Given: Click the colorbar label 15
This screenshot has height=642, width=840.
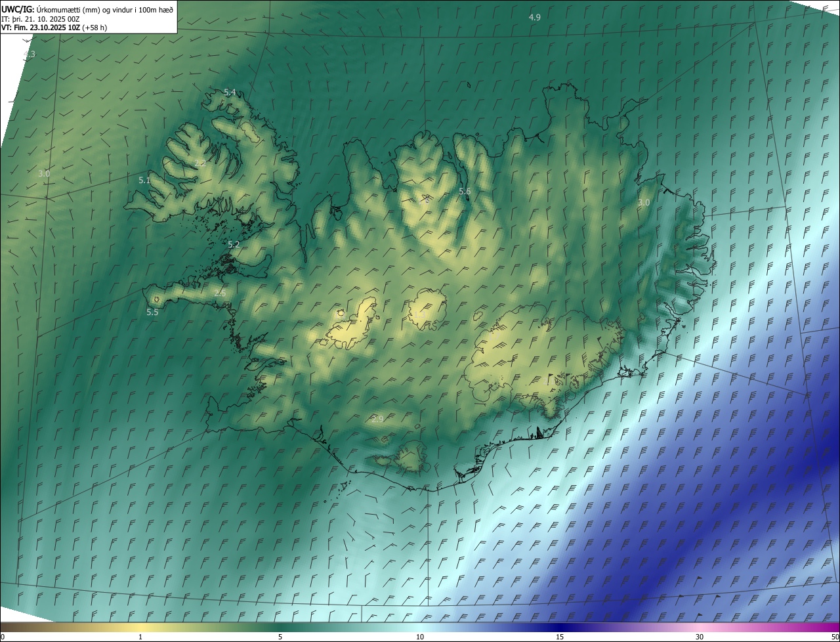Looking at the screenshot, I should tap(560, 637).
